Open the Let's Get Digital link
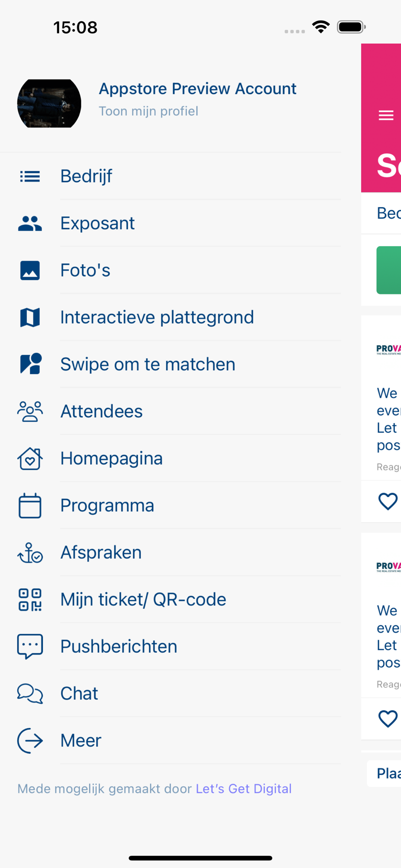Screen dimensions: 401x868 click(243, 789)
